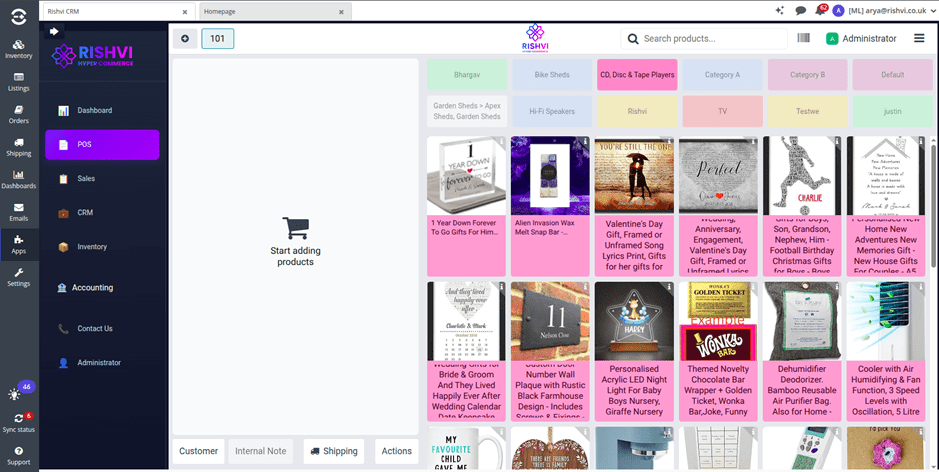Screen dimensions: 939x472
Task: Click the Emails envelope icon
Action: click(18, 212)
